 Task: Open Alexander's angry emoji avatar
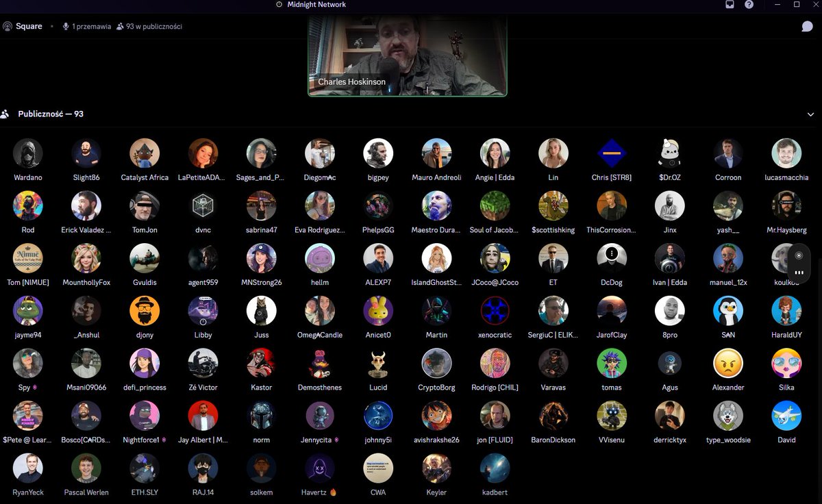pyautogui.click(x=728, y=363)
